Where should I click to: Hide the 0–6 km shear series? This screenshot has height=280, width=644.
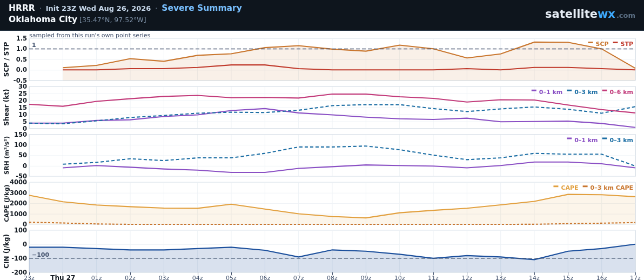click(x=618, y=92)
